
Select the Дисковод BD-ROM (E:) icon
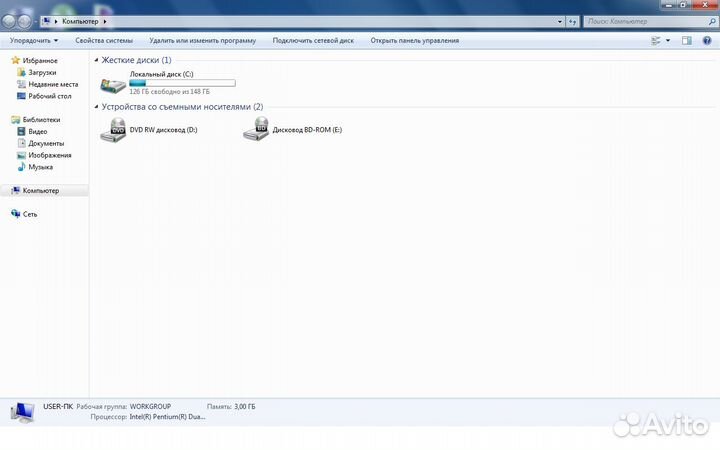(256, 129)
